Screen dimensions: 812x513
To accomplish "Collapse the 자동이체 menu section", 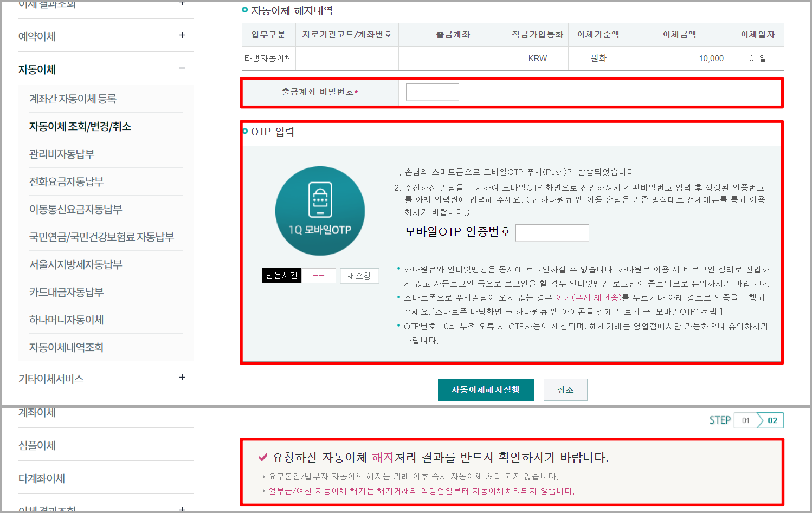I will (182, 68).
